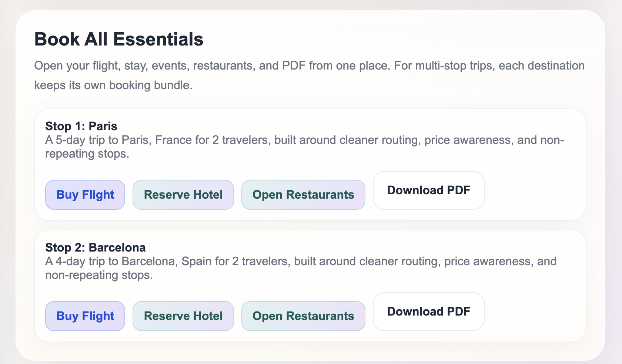622x364 pixels.
Task: Download the Barcelona itinerary PDF
Action: (429, 311)
